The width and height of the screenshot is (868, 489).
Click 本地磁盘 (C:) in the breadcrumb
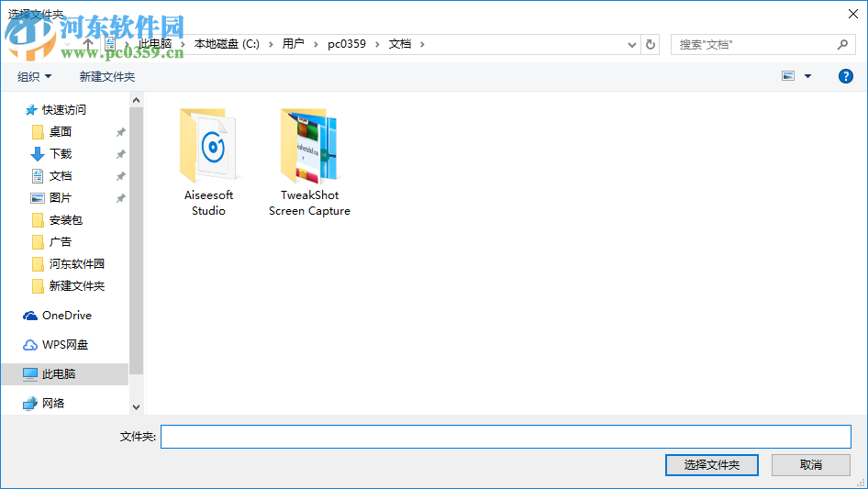[227, 44]
